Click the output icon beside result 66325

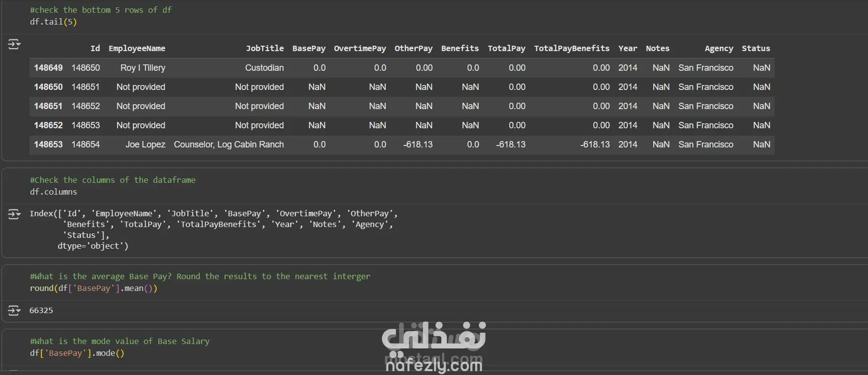coord(14,311)
